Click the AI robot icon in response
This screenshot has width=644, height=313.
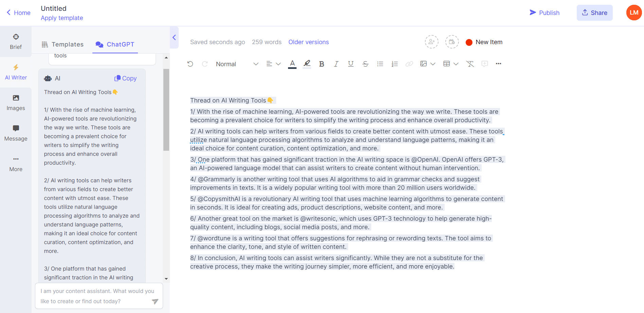48,78
